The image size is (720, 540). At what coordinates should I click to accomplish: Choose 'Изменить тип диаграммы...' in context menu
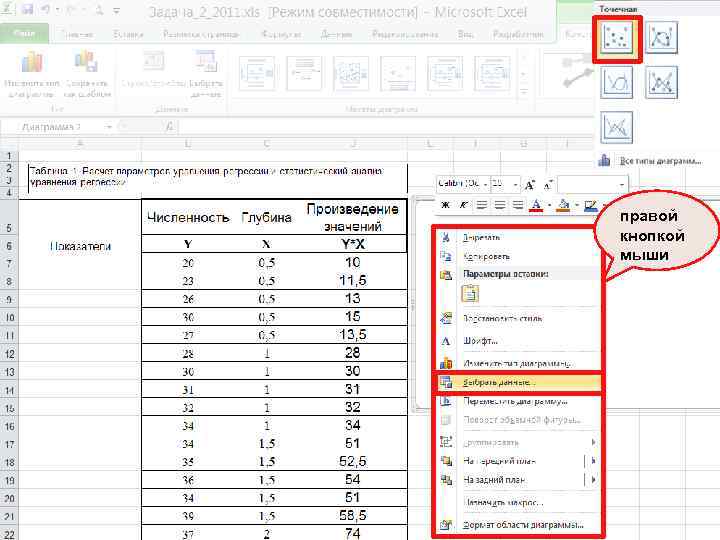[x=517, y=363]
